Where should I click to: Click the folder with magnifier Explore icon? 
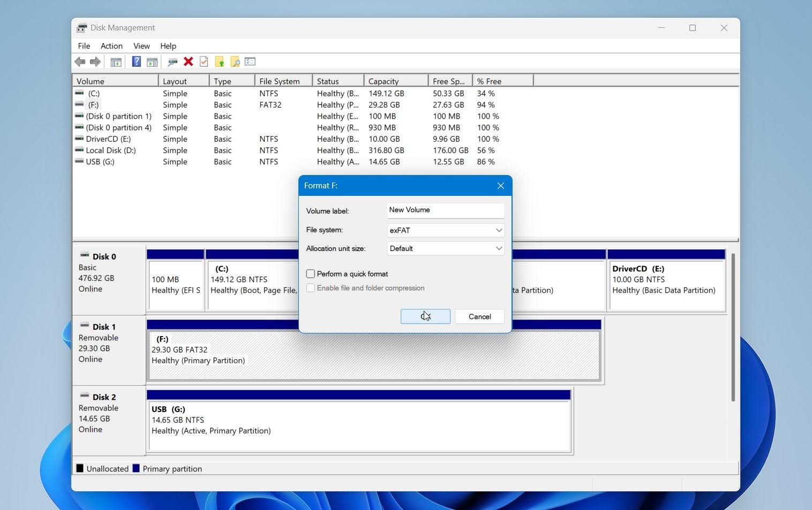235,62
